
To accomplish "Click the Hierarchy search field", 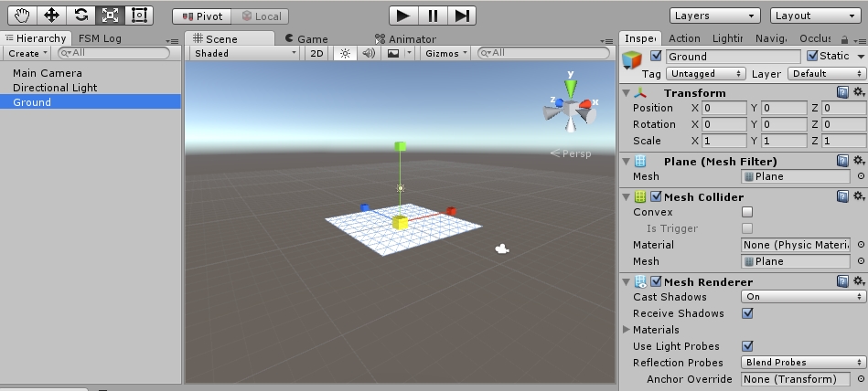I will 113,53.
